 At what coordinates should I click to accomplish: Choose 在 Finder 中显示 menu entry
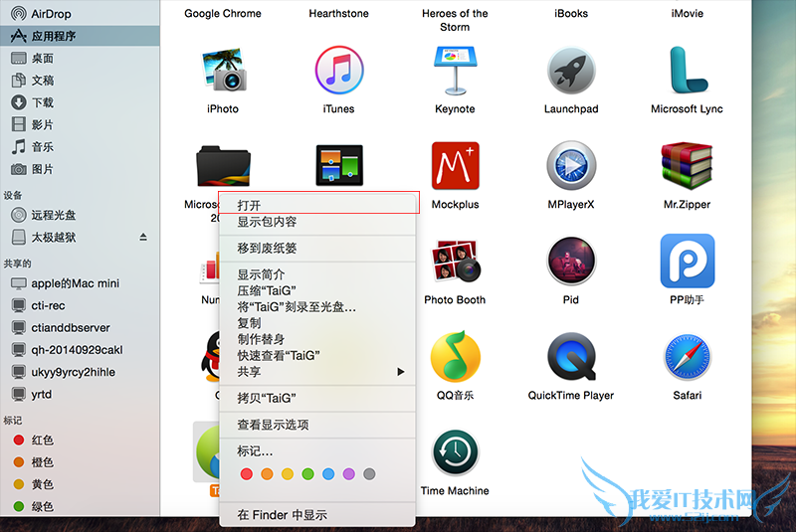point(317,515)
